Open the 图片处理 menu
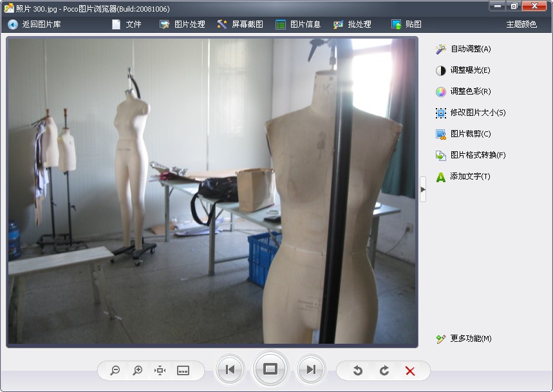553x392 pixels. [x=182, y=24]
